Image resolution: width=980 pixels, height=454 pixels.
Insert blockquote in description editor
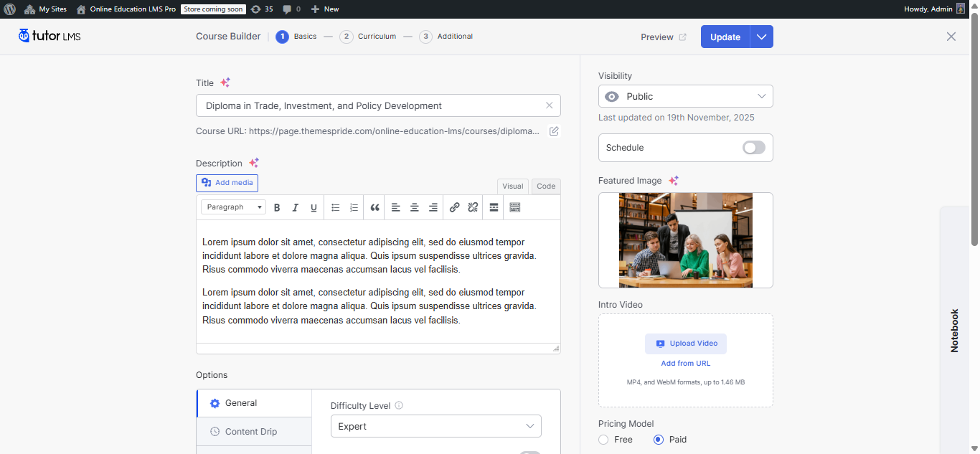[374, 207]
